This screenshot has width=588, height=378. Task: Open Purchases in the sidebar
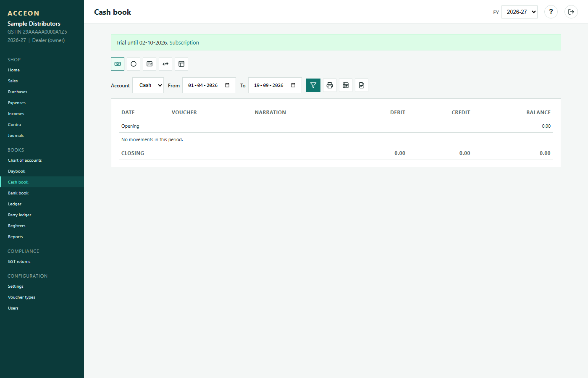tap(42, 92)
